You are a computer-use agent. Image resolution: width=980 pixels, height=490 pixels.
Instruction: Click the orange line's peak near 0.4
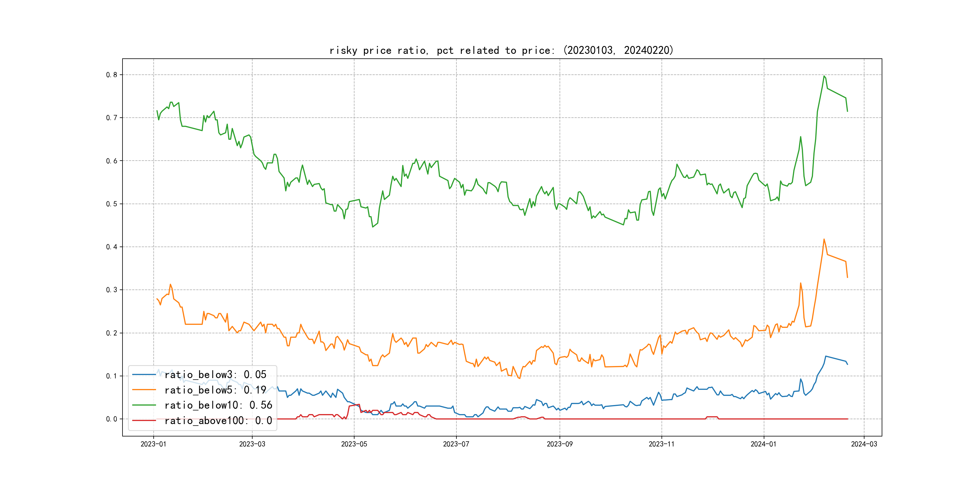tap(824, 239)
